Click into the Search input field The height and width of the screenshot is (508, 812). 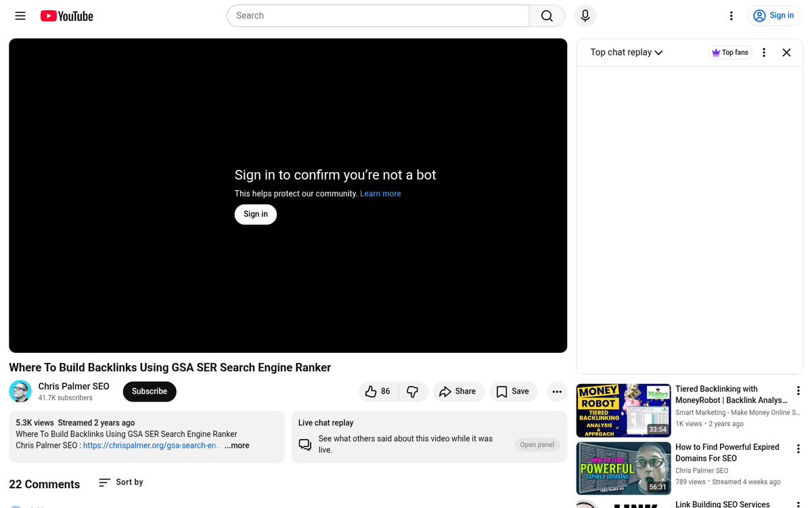[378, 16]
